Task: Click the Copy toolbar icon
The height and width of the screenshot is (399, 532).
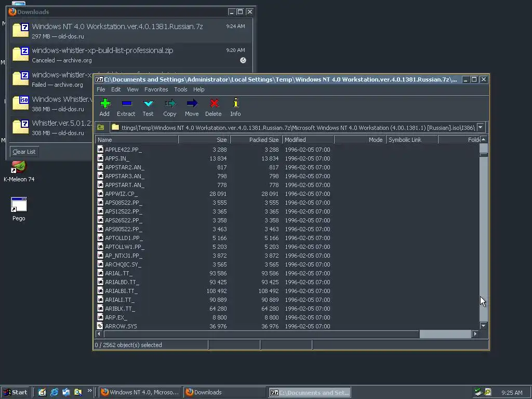Action: coord(170,103)
